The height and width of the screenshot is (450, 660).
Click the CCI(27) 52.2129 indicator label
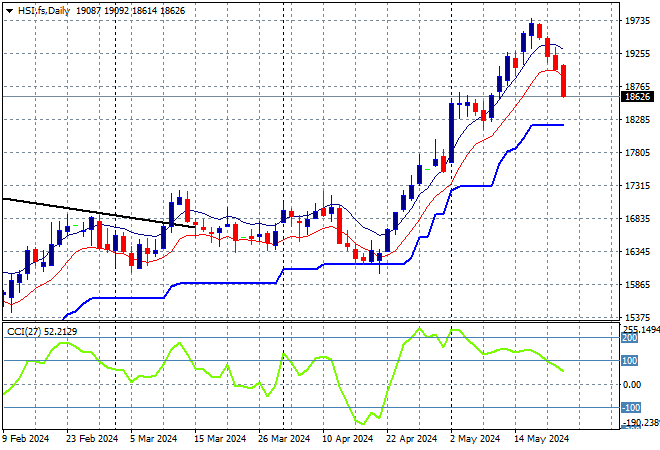(x=42, y=332)
